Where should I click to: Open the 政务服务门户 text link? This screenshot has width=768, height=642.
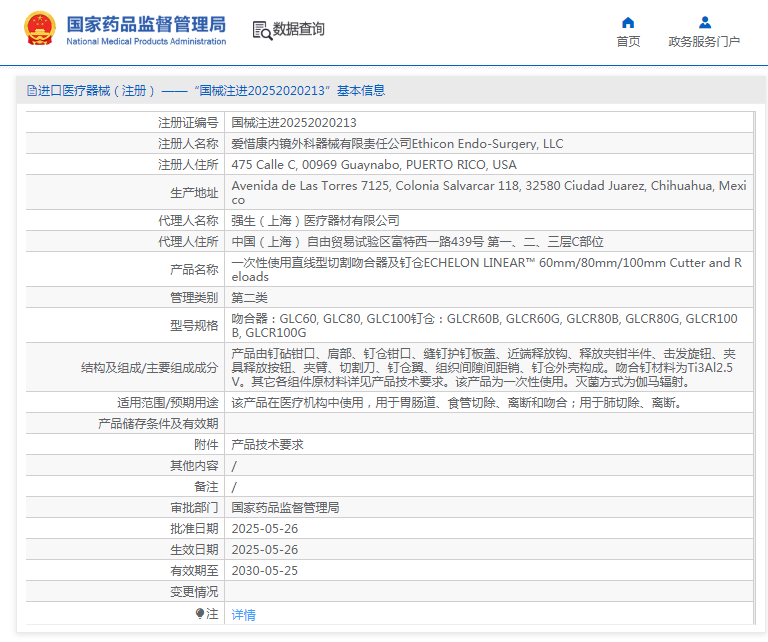click(x=704, y=42)
